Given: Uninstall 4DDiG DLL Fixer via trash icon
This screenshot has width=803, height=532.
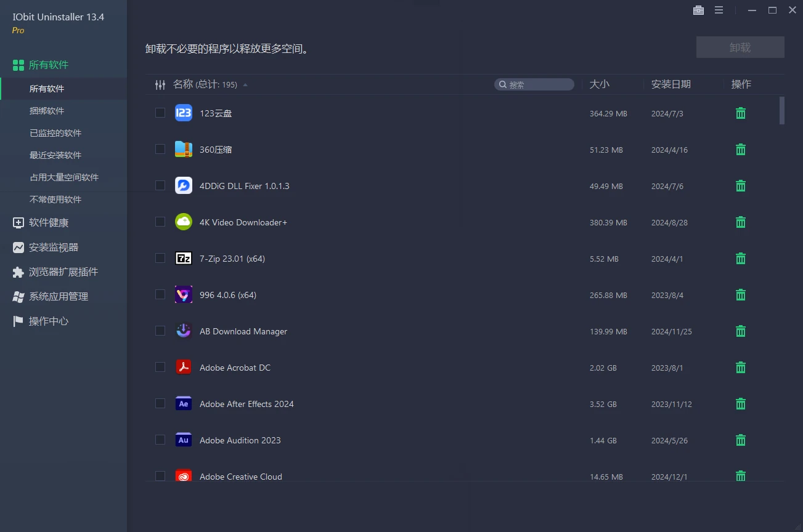Looking at the screenshot, I should click(x=741, y=186).
